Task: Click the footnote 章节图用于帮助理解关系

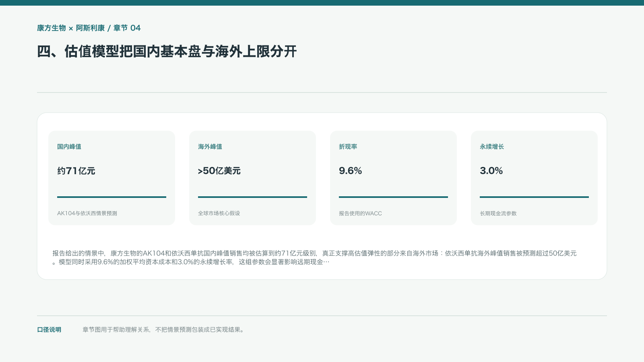Action: [163, 329]
